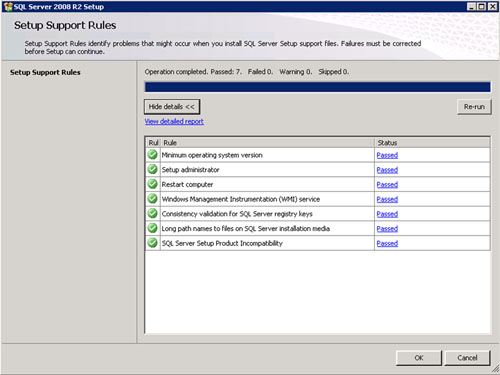The height and width of the screenshot is (375, 500).
Task: Open Passed status for Minimum operating system version
Action: pos(387,155)
